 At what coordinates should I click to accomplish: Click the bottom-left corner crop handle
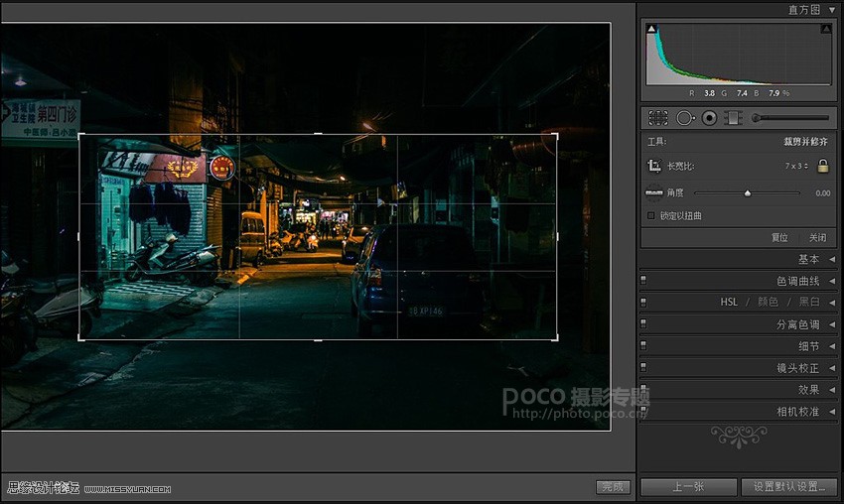(79, 339)
